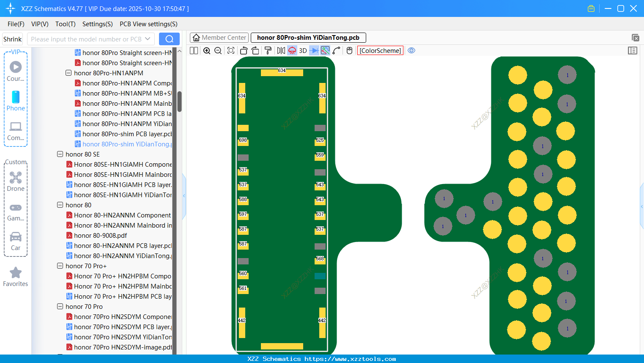
Task: Open the File(F) menu
Action: coord(16,24)
